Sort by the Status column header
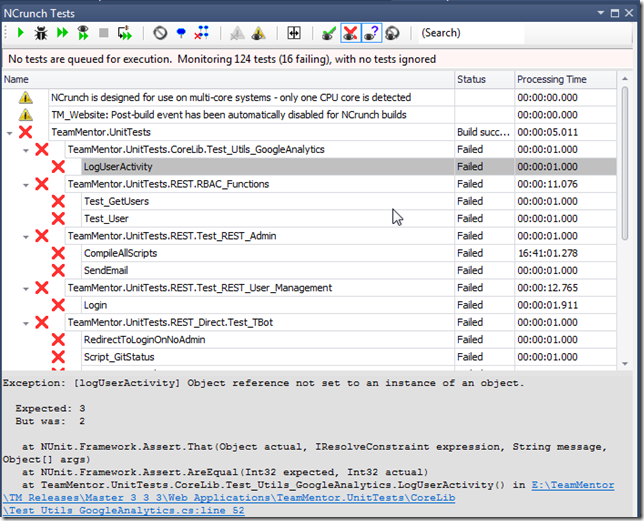The image size is (644, 521). click(484, 78)
